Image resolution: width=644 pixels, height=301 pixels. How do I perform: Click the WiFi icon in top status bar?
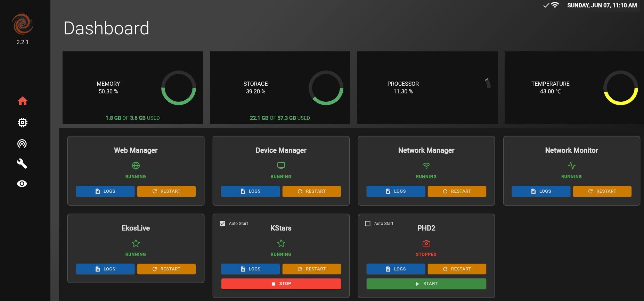pyautogui.click(x=555, y=5)
